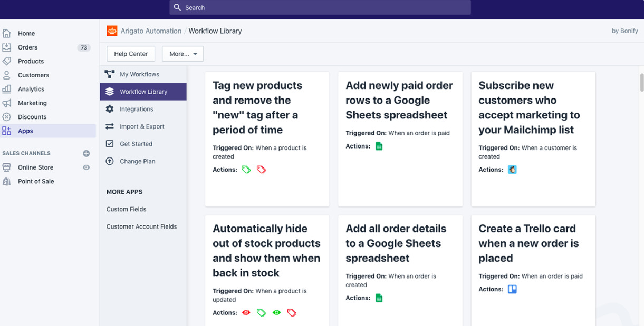
Task: Click the red remove-tag icon in Tag new products card
Action: [x=261, y=170]
